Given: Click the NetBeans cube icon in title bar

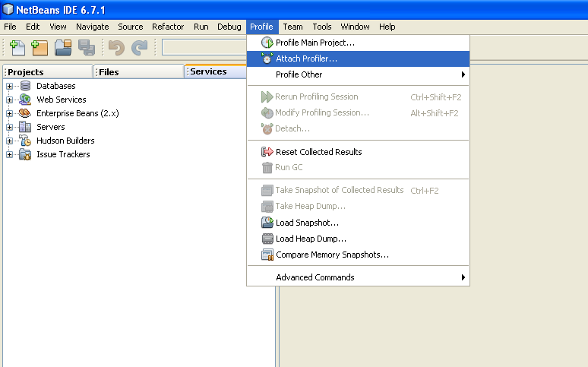Looking at the screenshot, I should point(8,10).
